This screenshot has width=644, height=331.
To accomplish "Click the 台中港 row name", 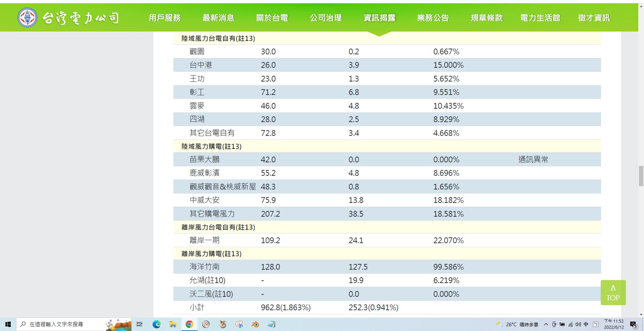I will pos(201,65).
